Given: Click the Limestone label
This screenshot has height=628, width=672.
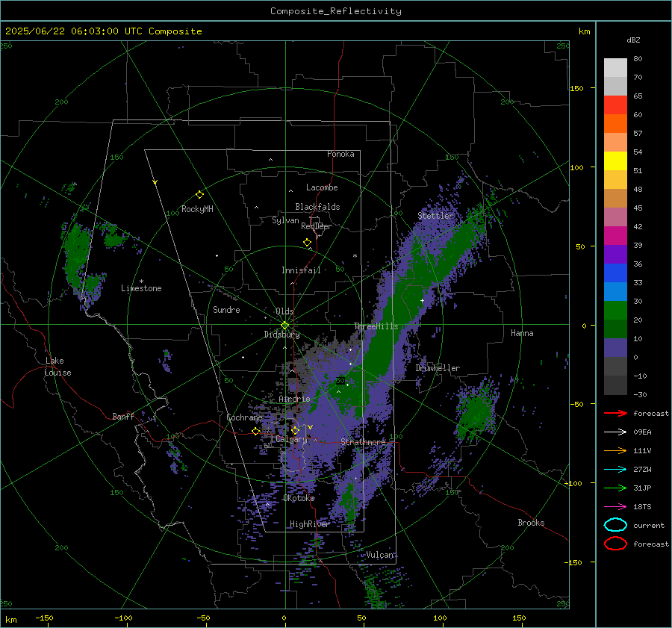Looking at the screenshot, I should [141, 288].
